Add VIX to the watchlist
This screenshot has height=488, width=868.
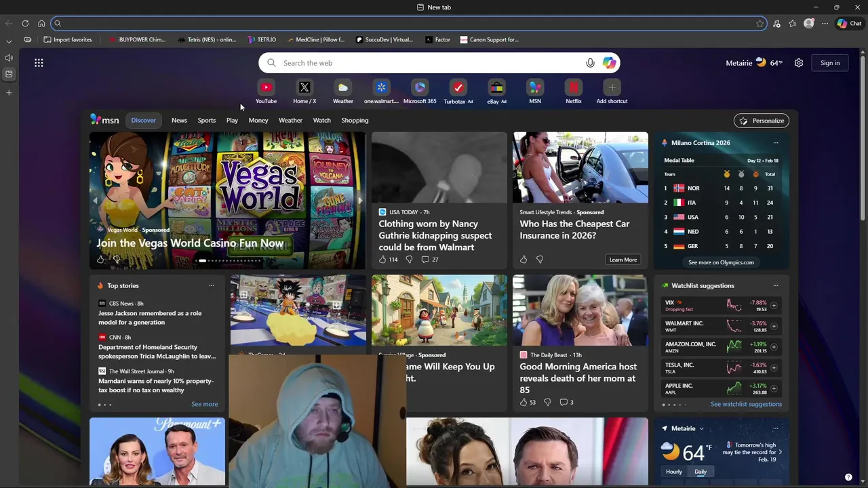774,306
